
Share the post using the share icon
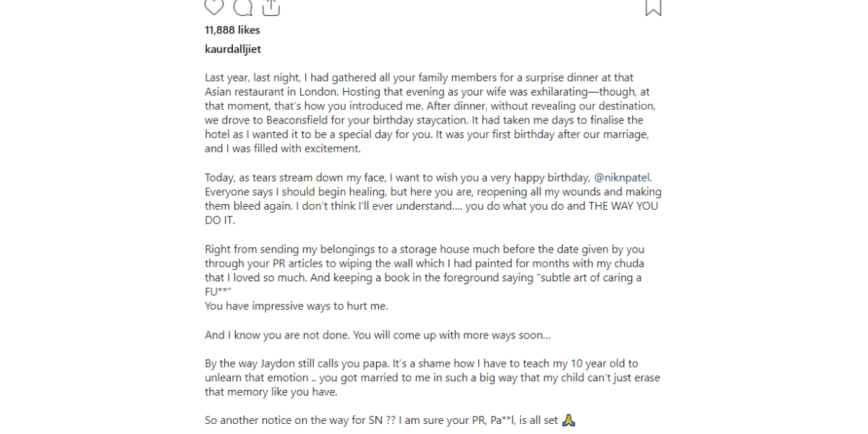(271, 7)
